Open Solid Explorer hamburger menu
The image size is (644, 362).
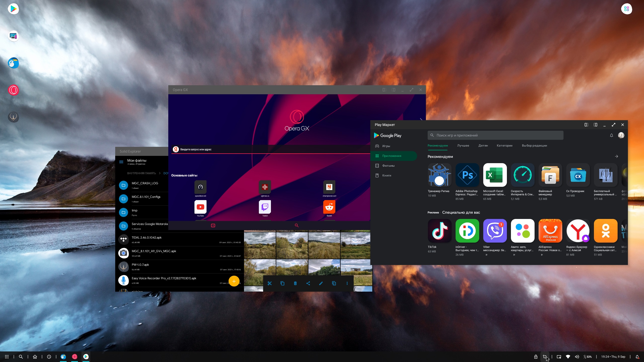[x=121, y=162]
